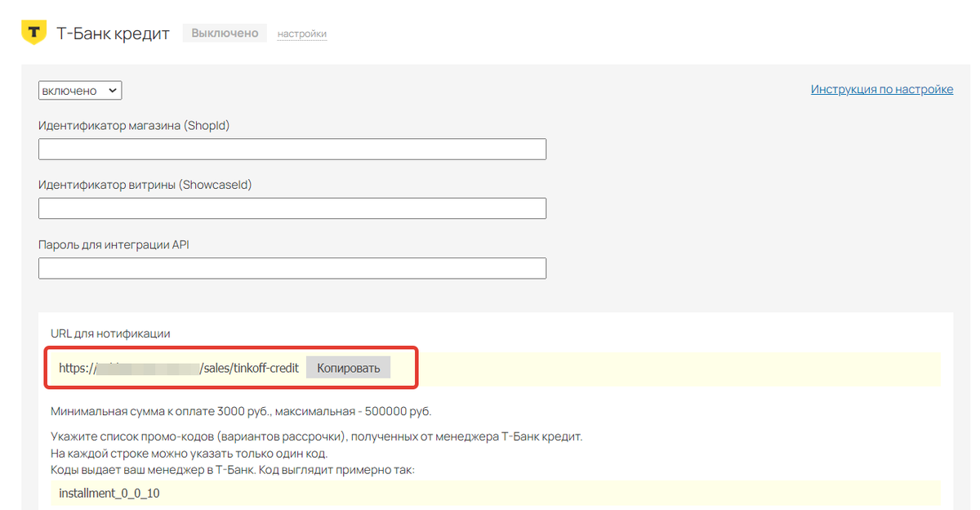Focus the ShowcaseId input field
This screenshot has height=510, width=980.
click(x=292, y=208)
